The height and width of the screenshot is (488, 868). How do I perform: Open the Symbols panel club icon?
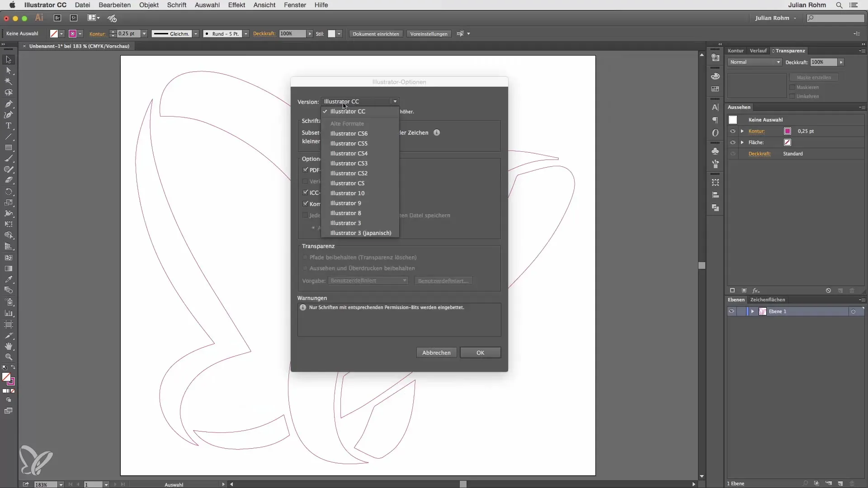[715, 151]
